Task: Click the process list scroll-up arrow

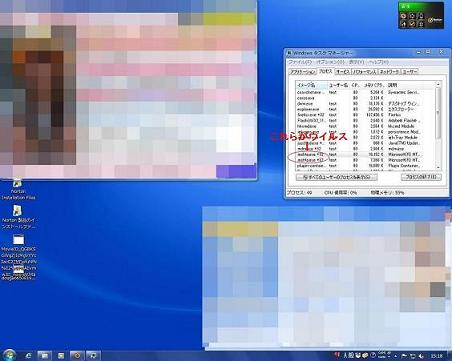Action: click(438, 84)
